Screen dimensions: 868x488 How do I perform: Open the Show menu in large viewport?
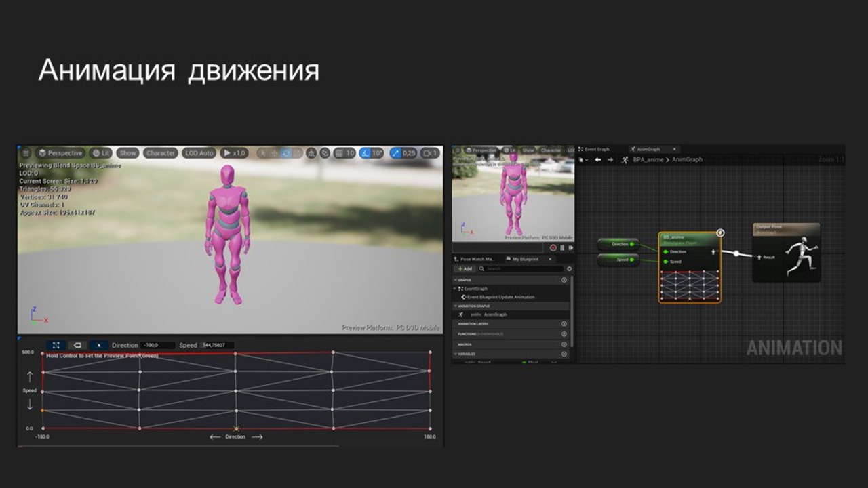point(127,153)
